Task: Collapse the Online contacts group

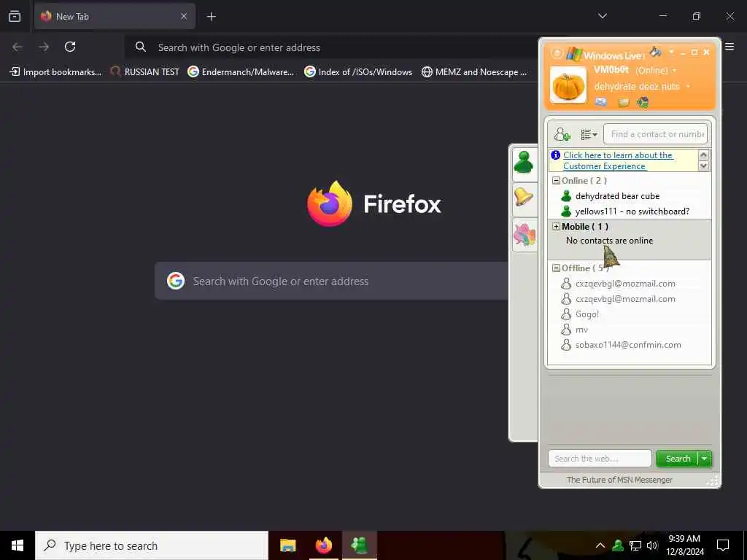Action: pos(555,181)
